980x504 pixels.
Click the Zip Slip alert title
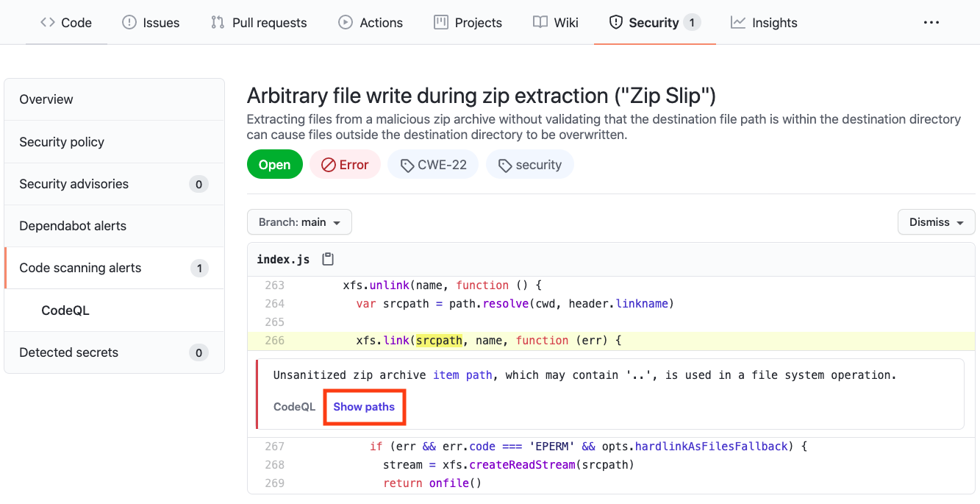(x=482, y=96)
